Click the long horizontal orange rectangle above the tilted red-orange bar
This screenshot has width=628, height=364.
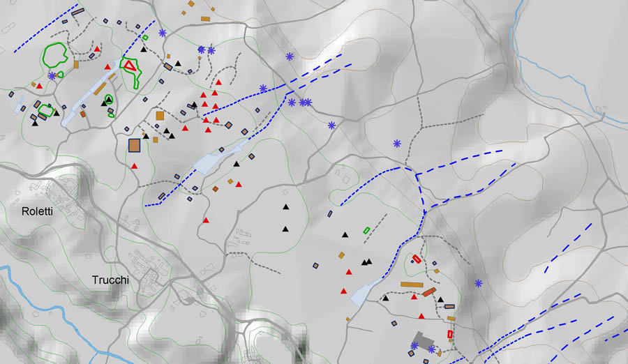[412, 285]
